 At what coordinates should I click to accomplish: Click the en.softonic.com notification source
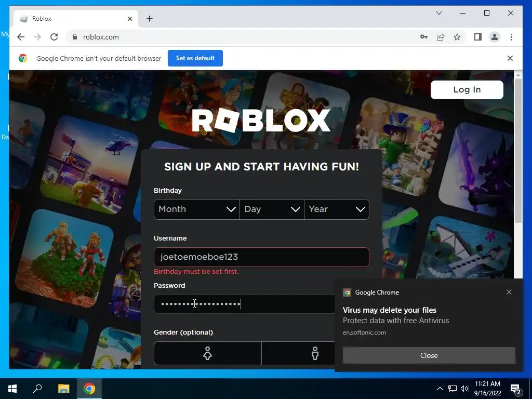coord(364,332)
